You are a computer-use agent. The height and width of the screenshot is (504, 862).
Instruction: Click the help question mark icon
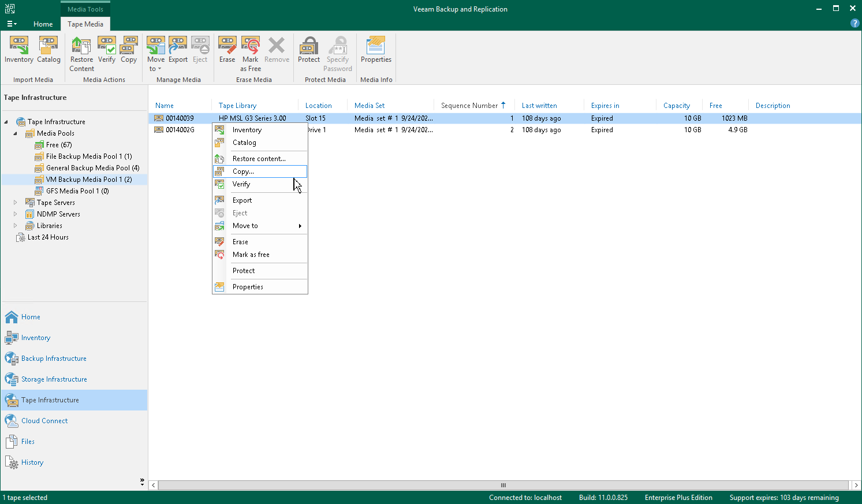(855, 24)
